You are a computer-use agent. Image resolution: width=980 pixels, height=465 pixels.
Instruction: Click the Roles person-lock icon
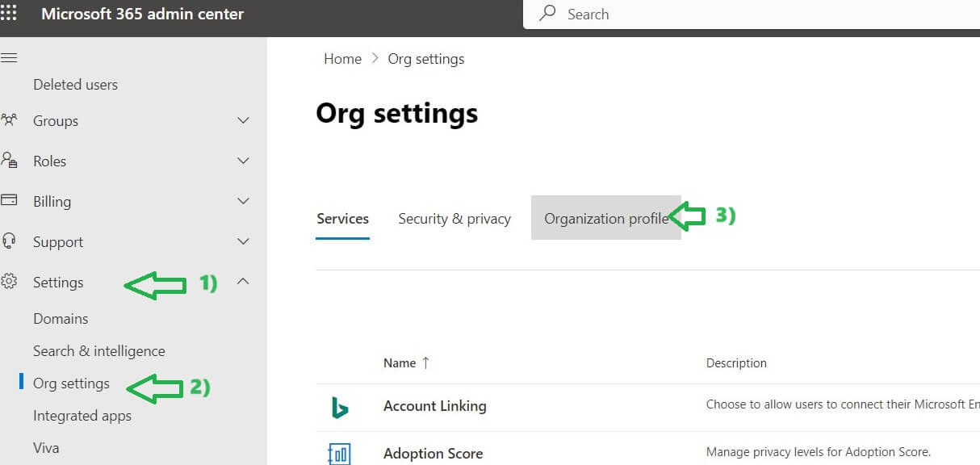(x=10, y=161)
